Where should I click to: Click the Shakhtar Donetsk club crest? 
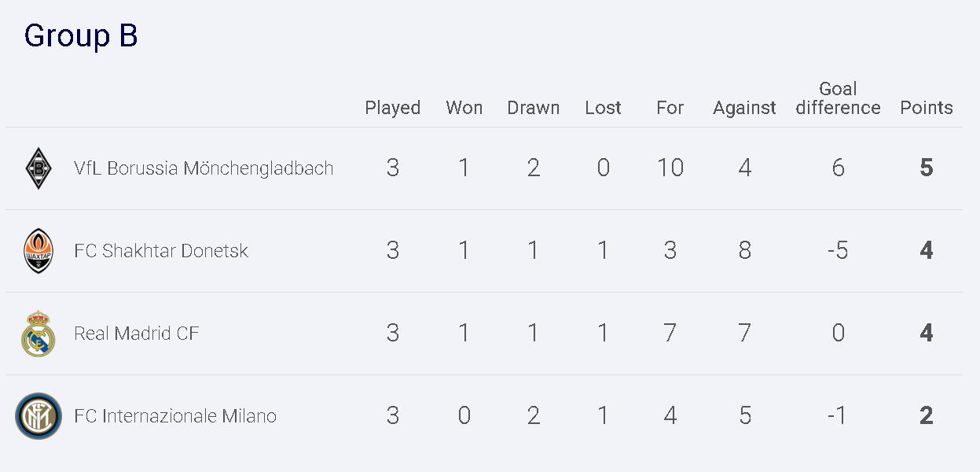click(38, 251)
